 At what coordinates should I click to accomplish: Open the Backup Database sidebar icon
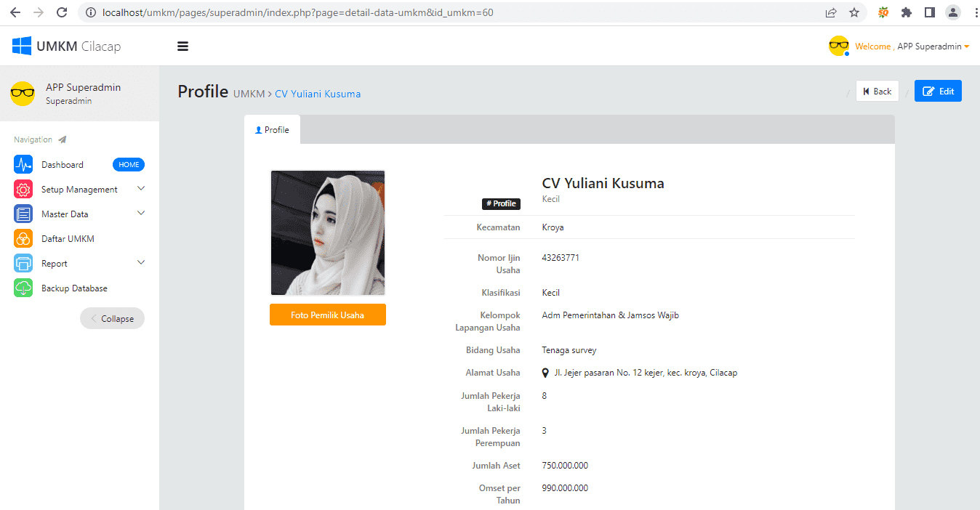coord(23,288)
